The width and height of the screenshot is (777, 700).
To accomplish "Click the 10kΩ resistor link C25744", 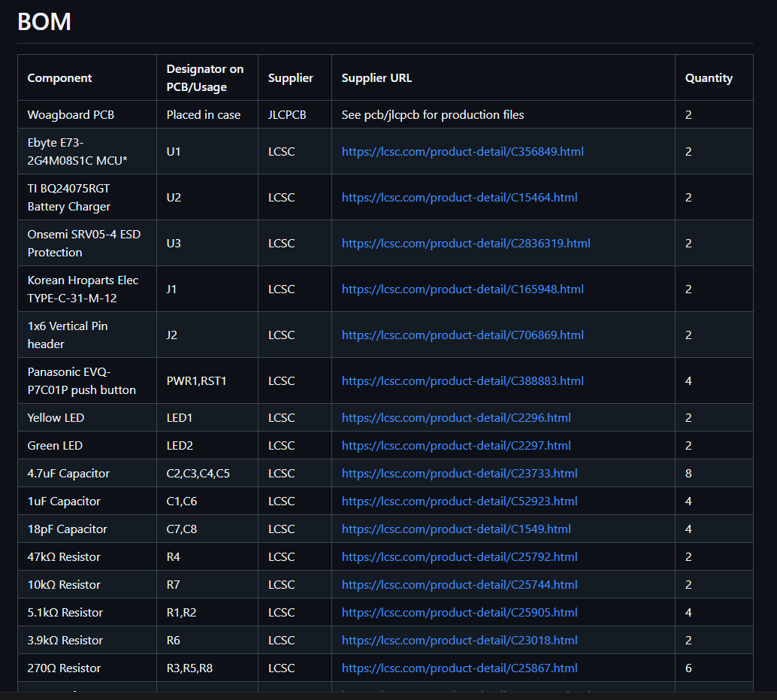I will click(x=459, y=584).
